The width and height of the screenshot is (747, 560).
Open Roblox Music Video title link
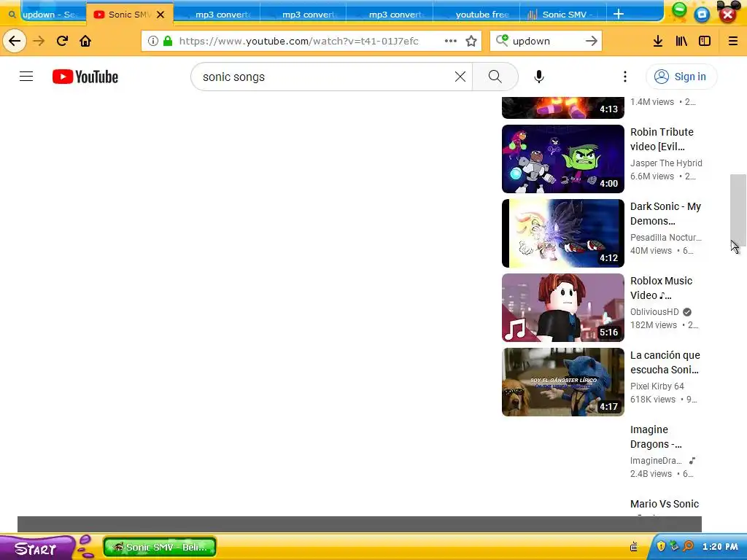[x=661, y=287]
